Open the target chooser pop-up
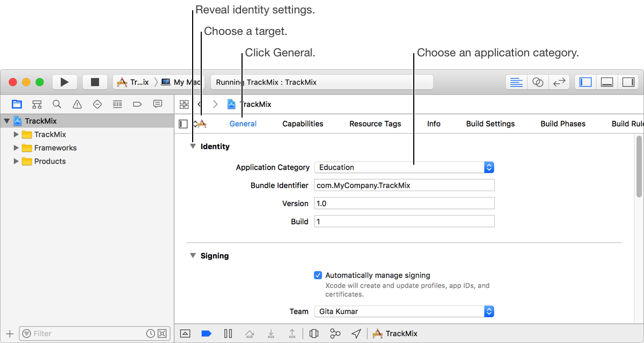644x343 pixels. [x=200, y=124]
